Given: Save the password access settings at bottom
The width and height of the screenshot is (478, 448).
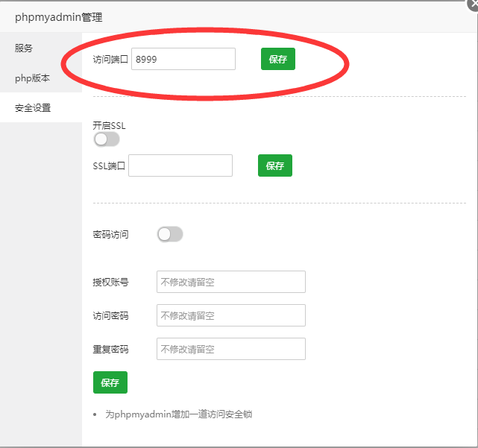Looking at the screenshot, I should tap(110, 382).
